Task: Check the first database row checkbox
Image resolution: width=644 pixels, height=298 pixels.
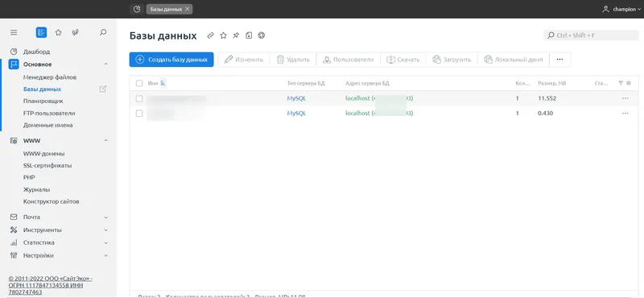Action: pos(139,98)
